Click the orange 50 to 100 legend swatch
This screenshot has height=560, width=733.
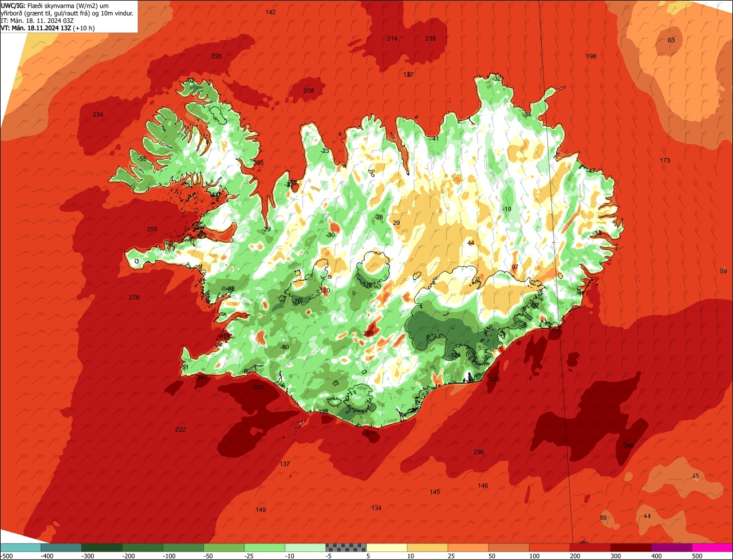509,547
